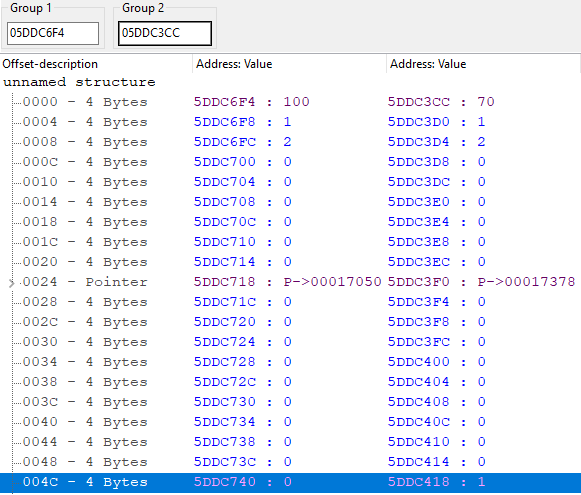Screen dimensions: 581x495
Task: Click value 5DDC3D4 : 2
Action: tap(436, 142)
